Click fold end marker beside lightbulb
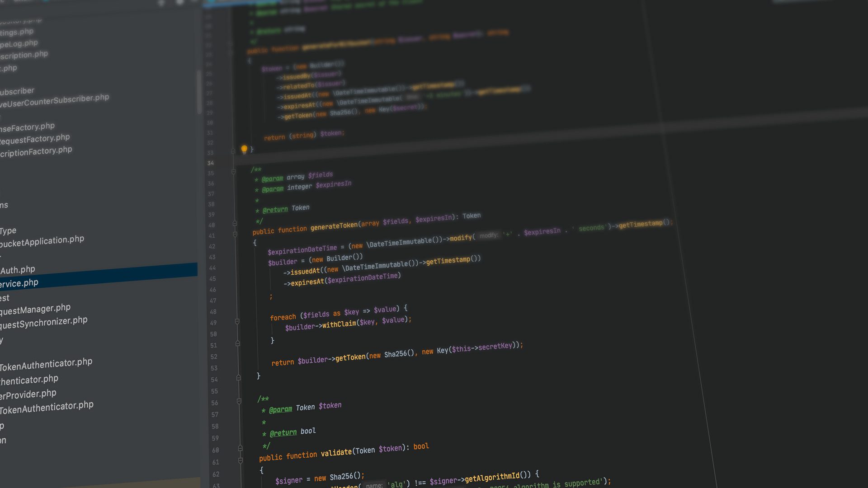 click(x=233, y=151)
